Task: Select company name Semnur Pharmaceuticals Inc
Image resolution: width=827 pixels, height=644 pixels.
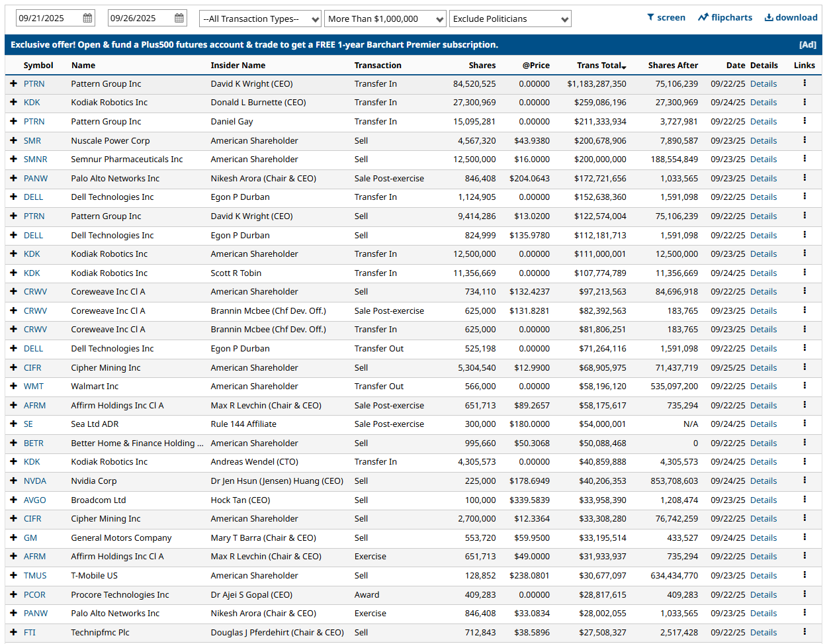Action: click(x=127, y=159)
